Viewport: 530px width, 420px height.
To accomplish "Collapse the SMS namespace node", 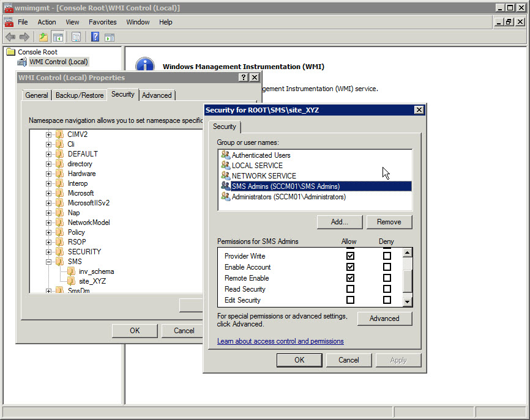I will pos(49,262).
